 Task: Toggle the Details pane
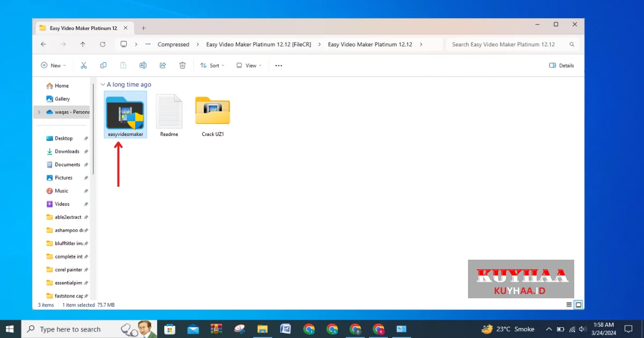561,65
